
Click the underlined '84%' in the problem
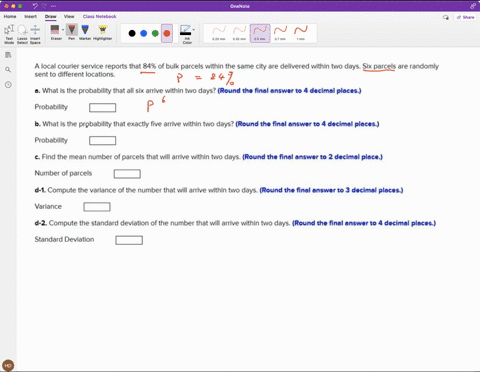[x=149, y=66]
